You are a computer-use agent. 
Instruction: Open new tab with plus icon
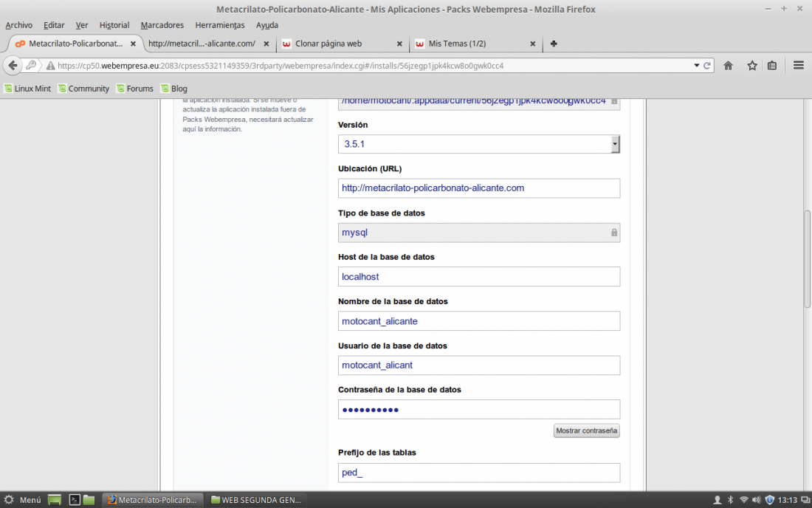coord(554,44)
